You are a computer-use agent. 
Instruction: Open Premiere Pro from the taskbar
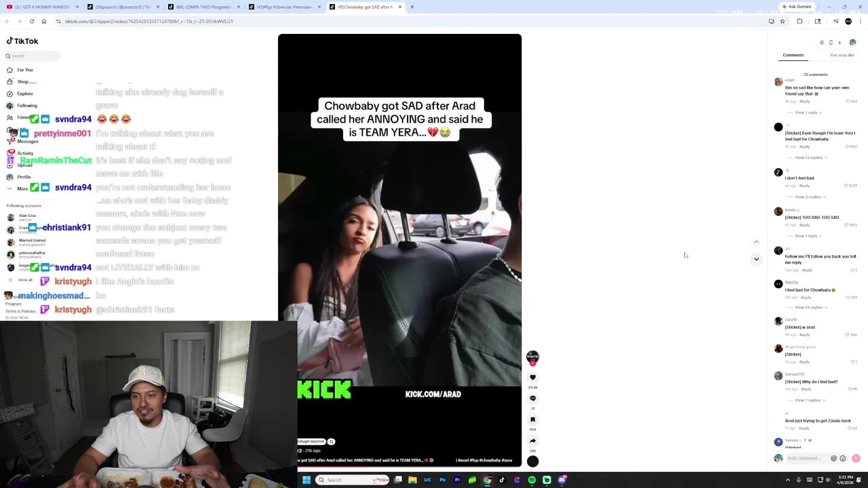pyautogui.click(x=457, y=480)
